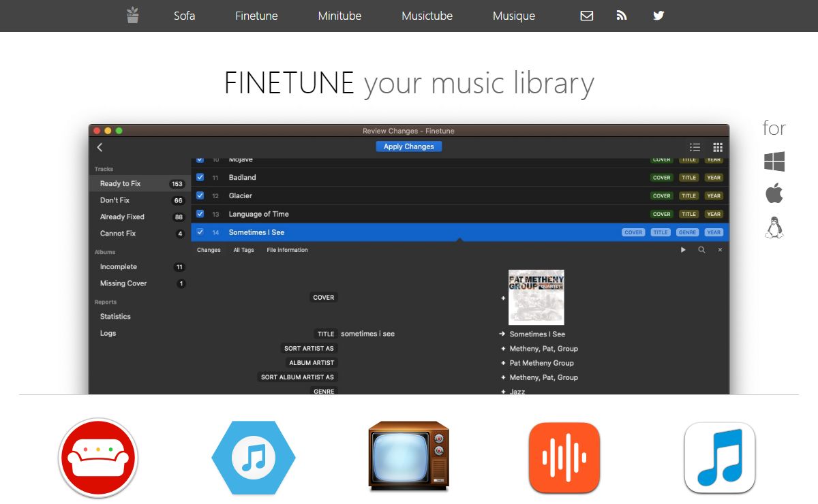Screen dimensions: 818x504
Task: Click GENRE tag on Sometimes I See row
Action: pyautogui.click(x=687, y=232)
